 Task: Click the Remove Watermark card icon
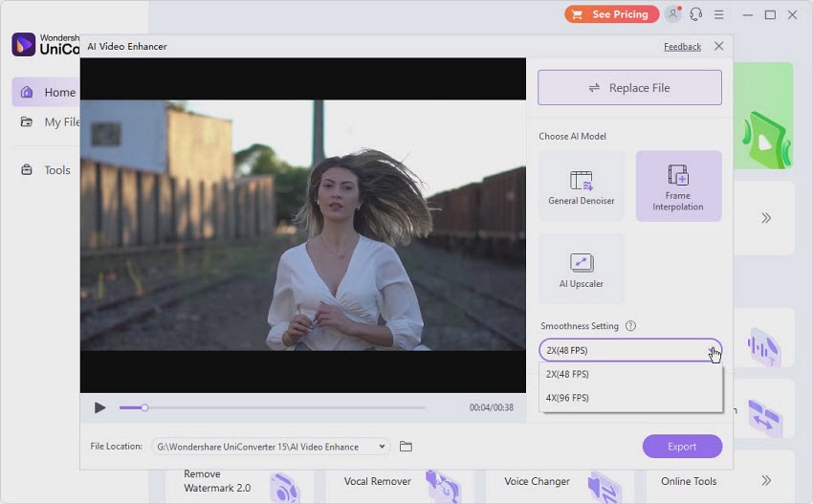(285, 488)
